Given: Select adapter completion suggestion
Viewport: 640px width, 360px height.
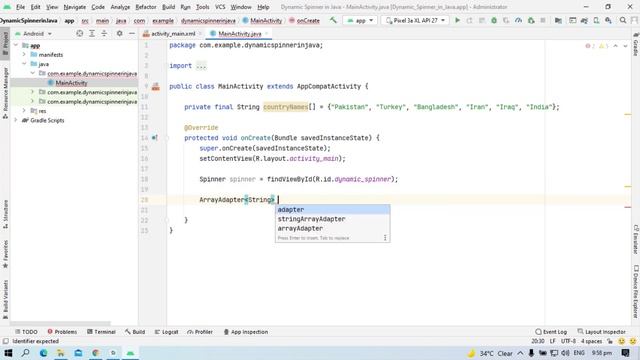Looking at the screenshot, I should [x=332, y=209].
